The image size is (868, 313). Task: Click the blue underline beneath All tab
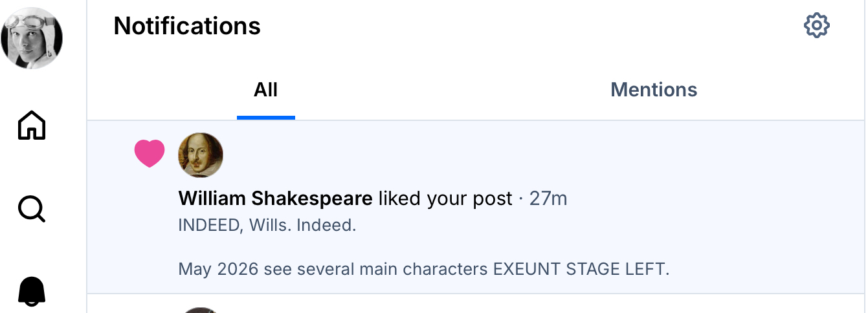(x=266, y=118)
